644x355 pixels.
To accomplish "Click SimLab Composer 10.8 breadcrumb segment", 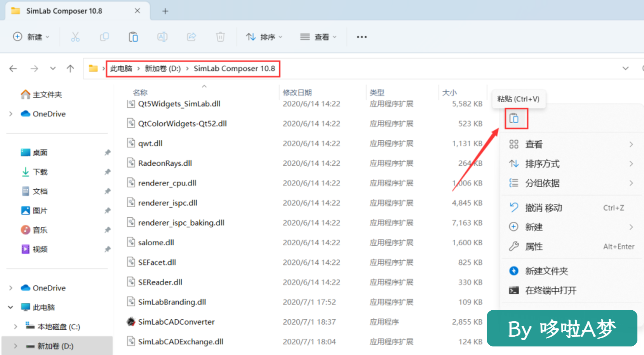I will pyautogui.click(x=234, y=69).
